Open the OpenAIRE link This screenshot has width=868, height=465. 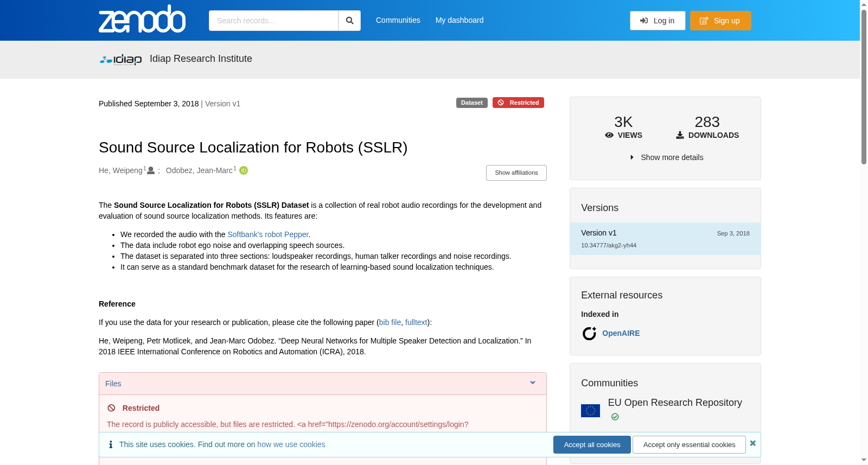click(621, 333)
